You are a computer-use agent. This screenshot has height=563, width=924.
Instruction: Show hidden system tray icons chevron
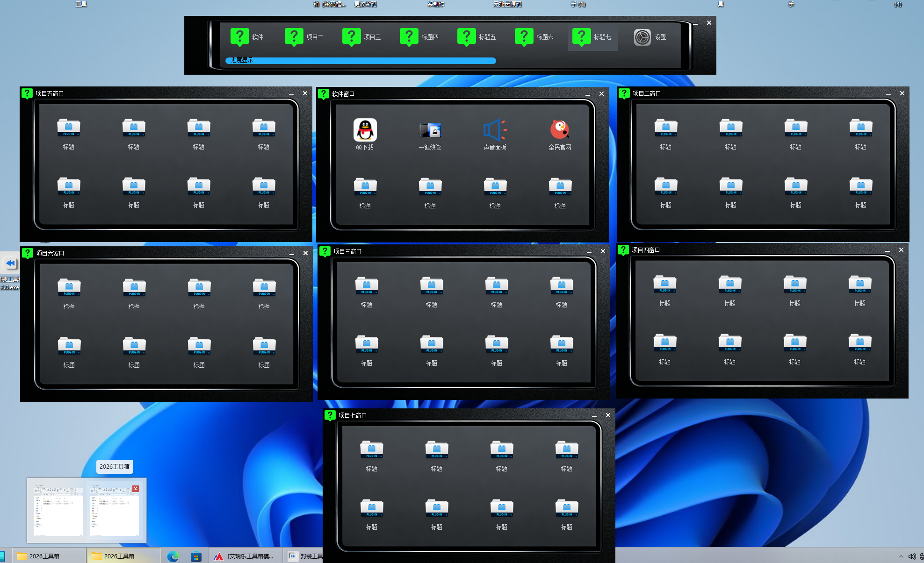901,556
